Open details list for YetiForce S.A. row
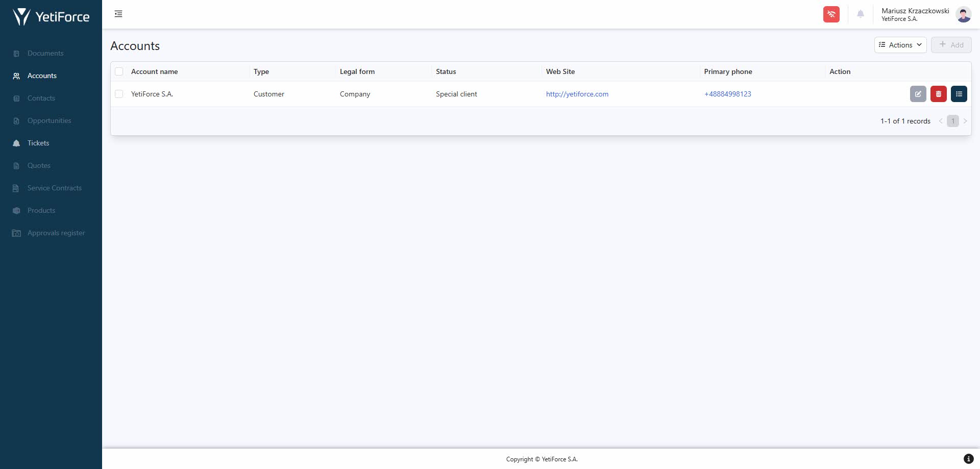Screen dimensions: 980x469 click(959, 94)
